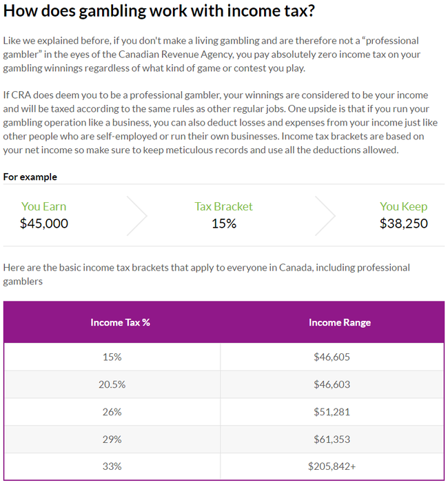The image size is (448, 483).
Task: Click the 'How does gambling work' heading
Action: [170, 12]
